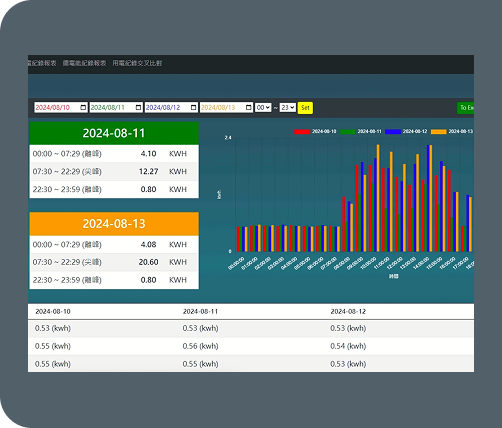This screenshot has width=502, height=428.
Task: Click the green 2024-08-11 card header
Action: tap(114, 133)
